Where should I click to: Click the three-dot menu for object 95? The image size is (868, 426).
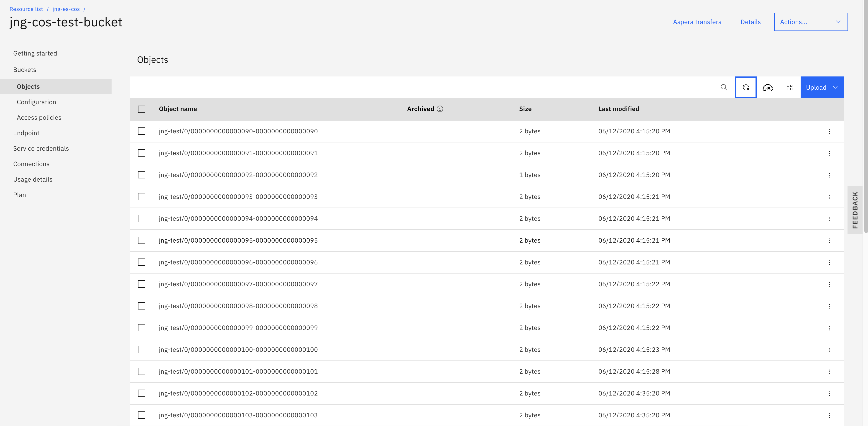pos(830,240)
